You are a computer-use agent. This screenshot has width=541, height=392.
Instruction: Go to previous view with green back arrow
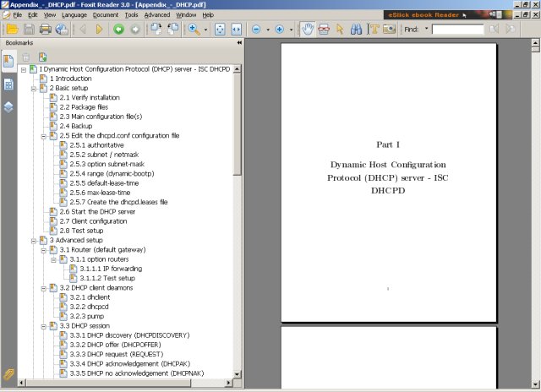[118, 30]
